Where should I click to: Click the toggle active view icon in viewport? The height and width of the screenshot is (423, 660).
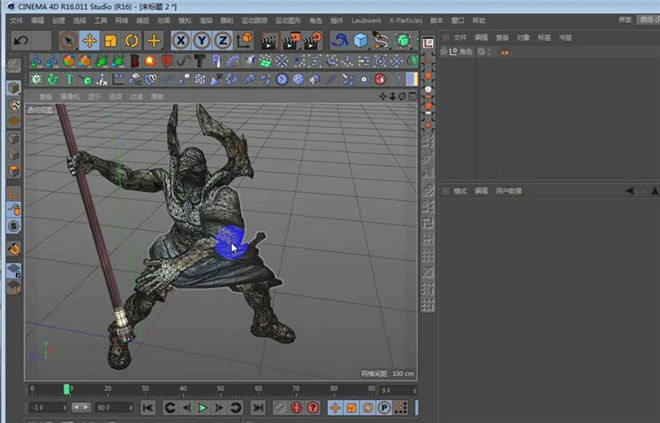[412, 96]
